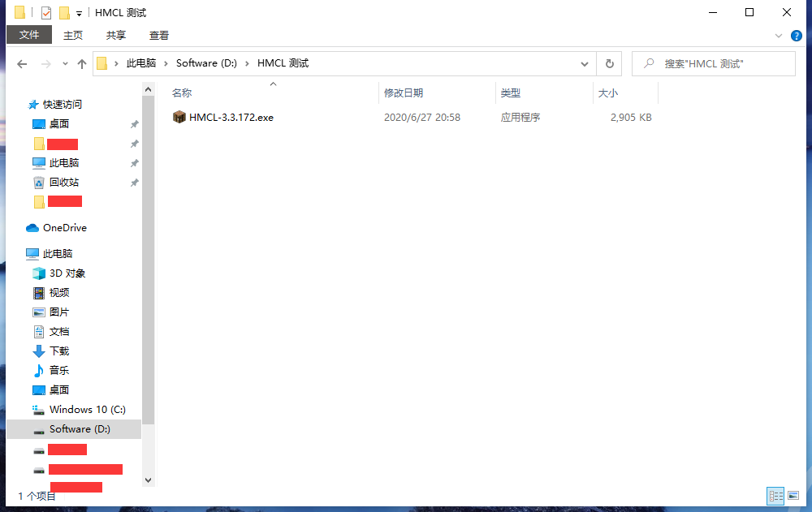The height and width of the screenshot is (512, 812).
Task: Navigate to Software (D:) via breadcrumb
Action: (206, 62)
